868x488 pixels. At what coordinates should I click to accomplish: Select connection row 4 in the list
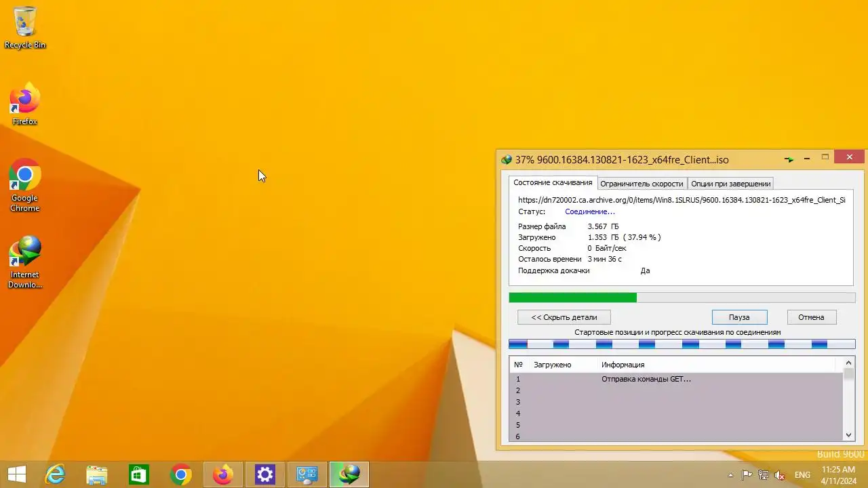click(676, 413)
